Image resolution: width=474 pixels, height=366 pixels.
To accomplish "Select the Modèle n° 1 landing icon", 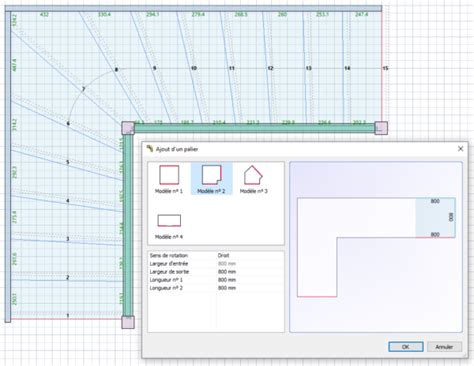I will pyautogui.click(x=169, y=175).
